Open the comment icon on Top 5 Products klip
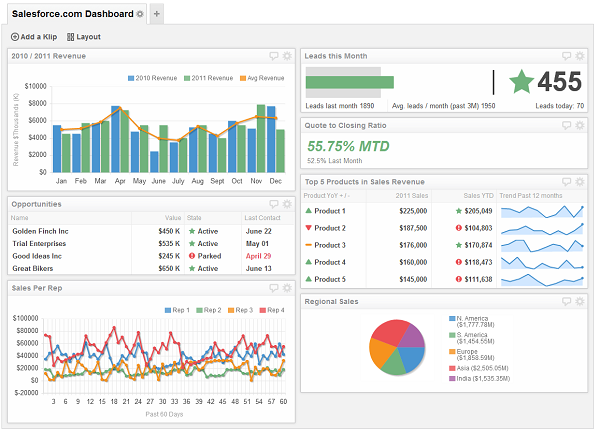 coord(566,181)
